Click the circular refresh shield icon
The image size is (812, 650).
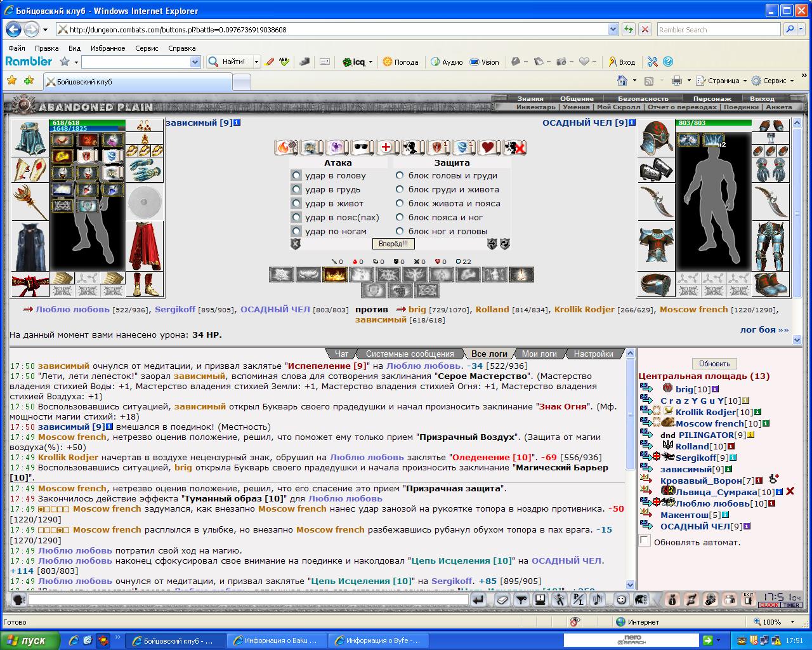(505, 244)
